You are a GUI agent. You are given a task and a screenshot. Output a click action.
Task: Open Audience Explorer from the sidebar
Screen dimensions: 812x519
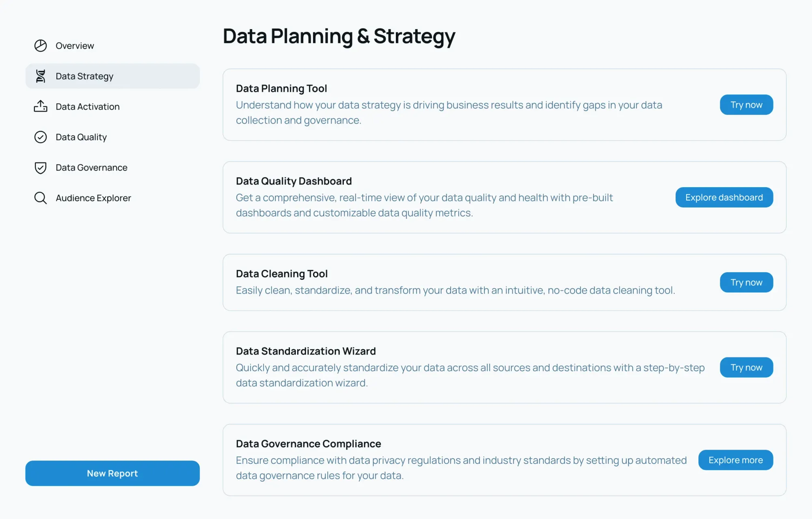[x=93, y=198]
